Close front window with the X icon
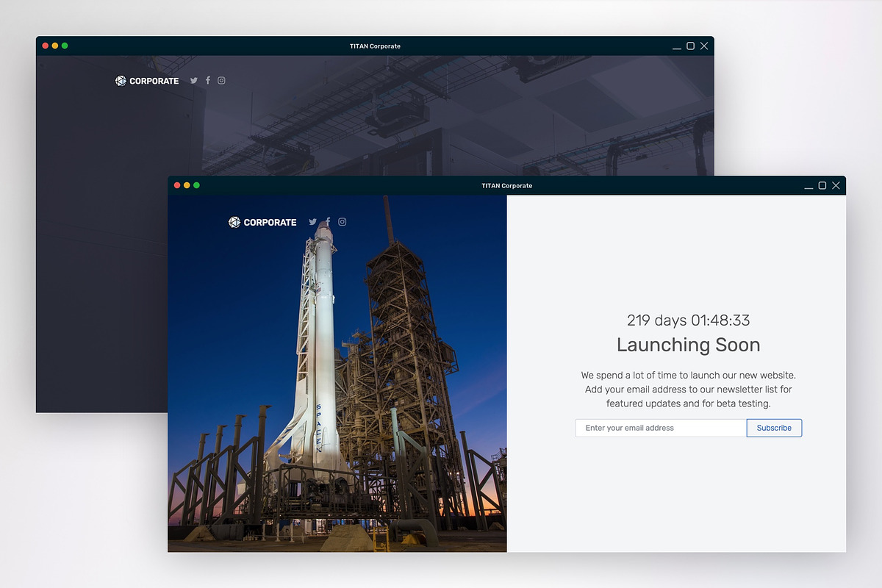 pos(836,185)
